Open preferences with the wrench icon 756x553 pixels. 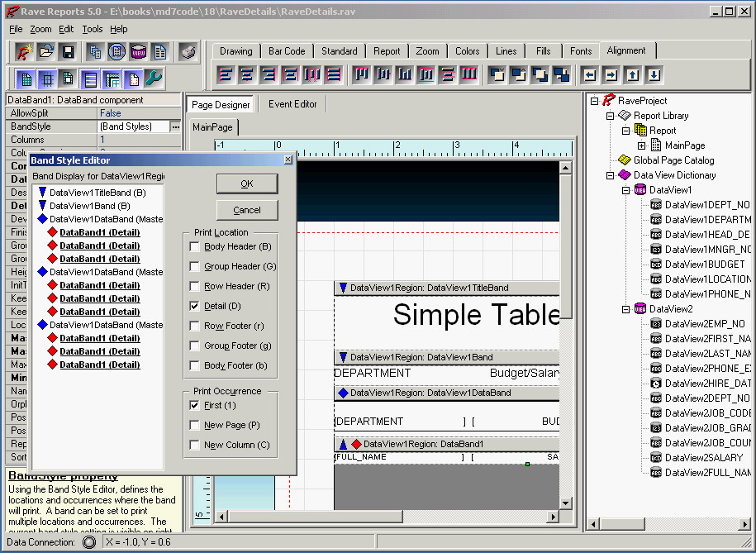[154, 79]
